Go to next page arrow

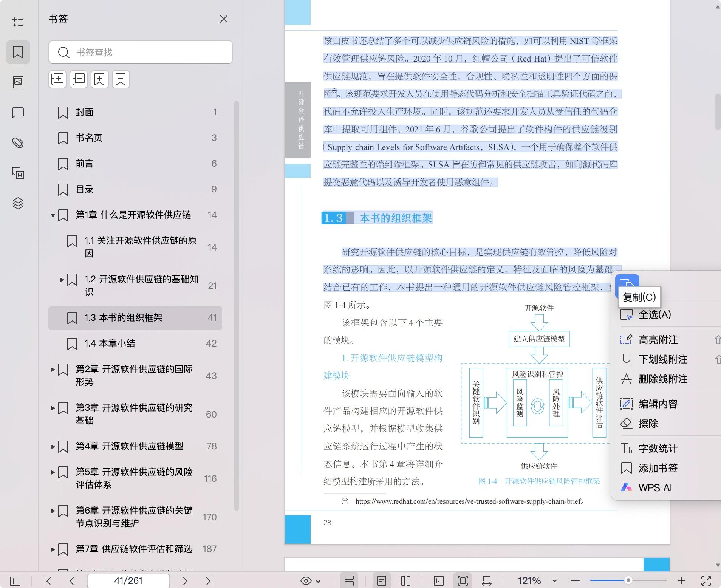tap(185, 581)
